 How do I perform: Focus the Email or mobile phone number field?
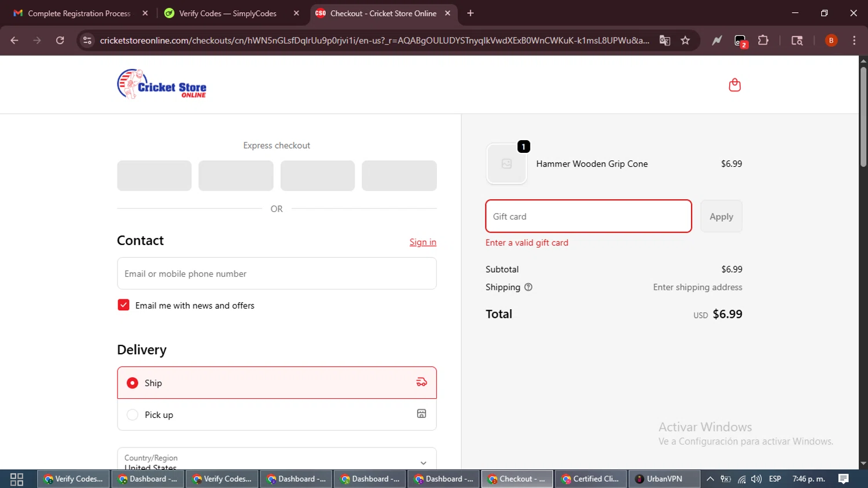pyautogui.click(x=277, y=273)
